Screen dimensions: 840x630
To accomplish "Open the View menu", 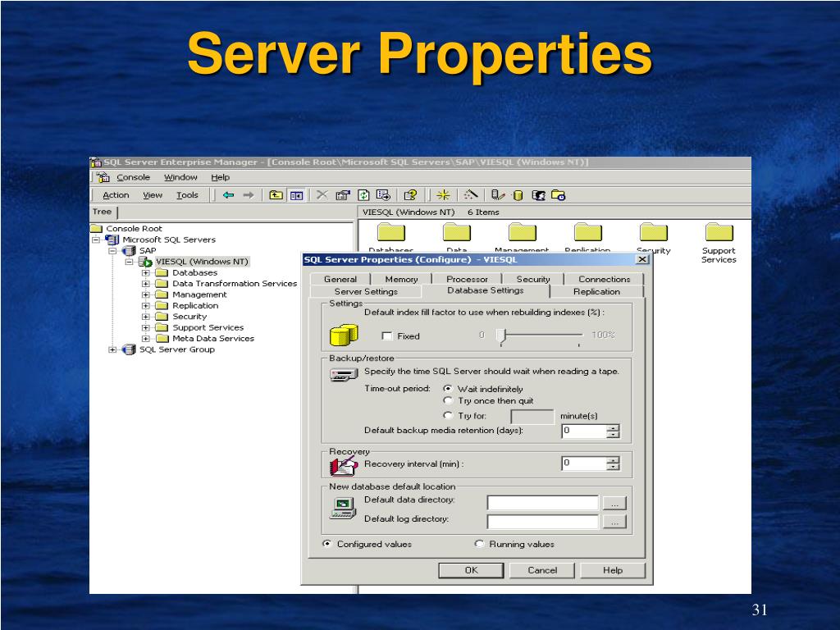I will pos(153,195).
